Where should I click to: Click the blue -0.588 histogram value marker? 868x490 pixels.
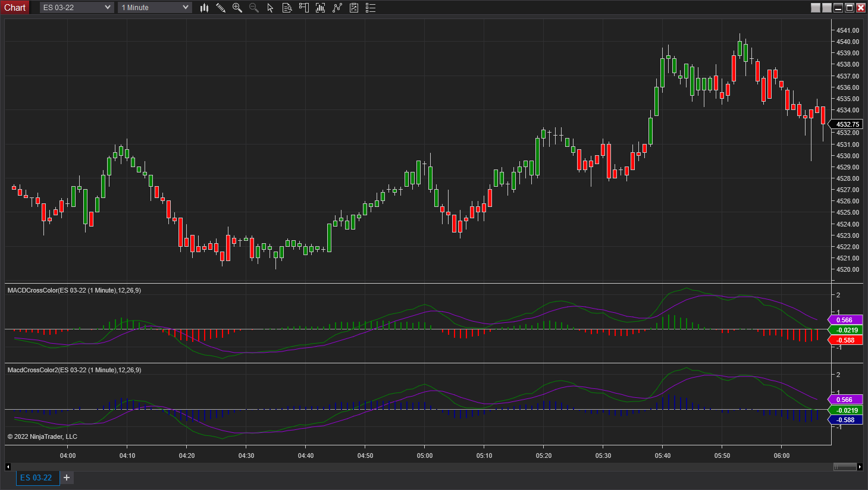[846, 420]
